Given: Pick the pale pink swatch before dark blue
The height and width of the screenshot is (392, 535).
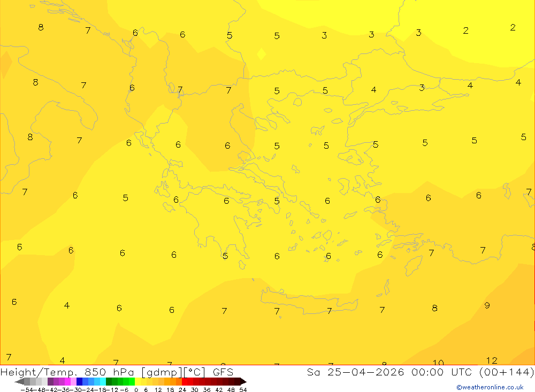Looking at the screenshot, I should pyautogui.click(x=73, y=381).
